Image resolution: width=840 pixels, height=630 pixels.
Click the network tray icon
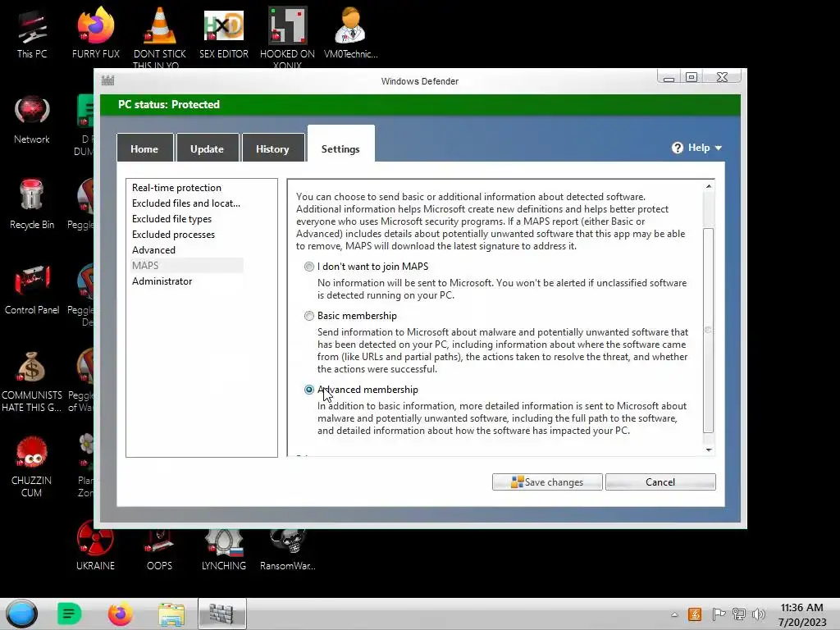point(739,614)
